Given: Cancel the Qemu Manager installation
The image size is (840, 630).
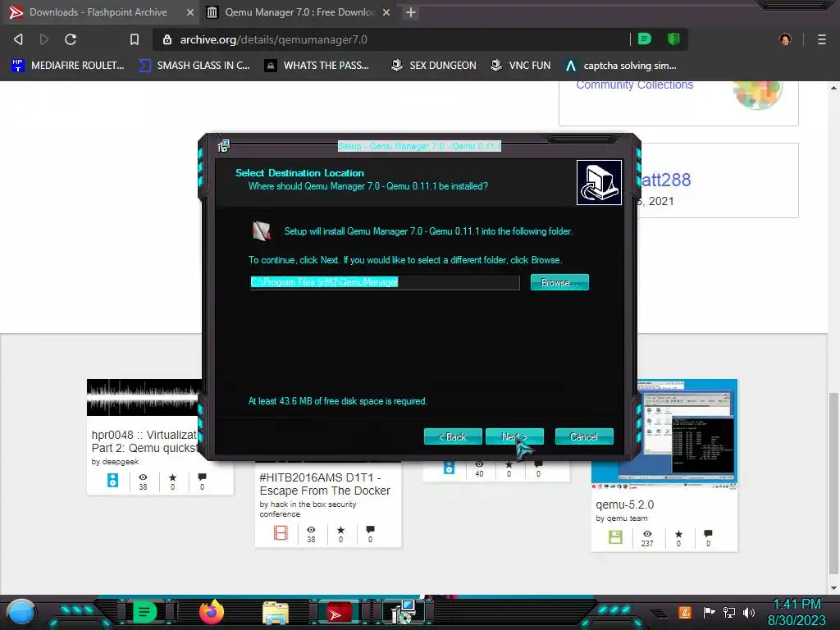Looking at the screenshot, I should (x=584, y=436).
